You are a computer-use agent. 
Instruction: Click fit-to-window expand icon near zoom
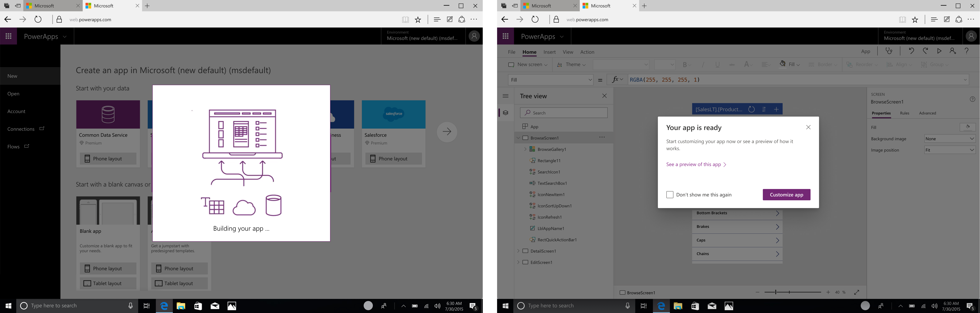coord(856,292)
